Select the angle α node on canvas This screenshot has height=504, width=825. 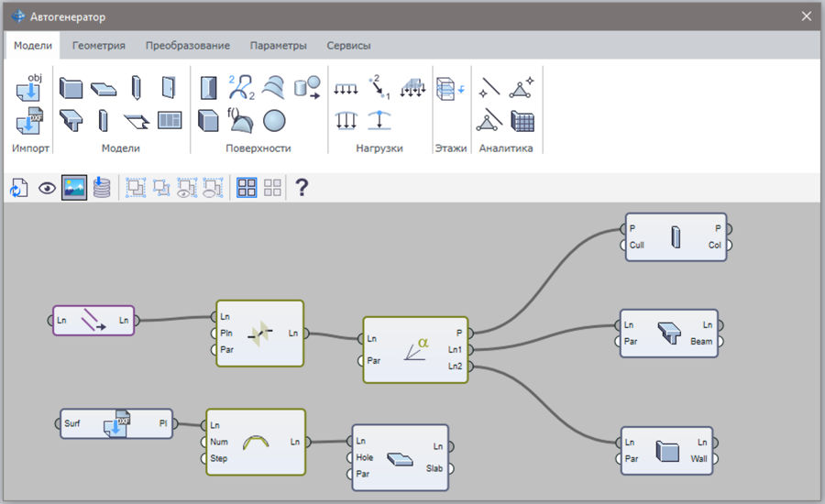(x=415, y=350)
